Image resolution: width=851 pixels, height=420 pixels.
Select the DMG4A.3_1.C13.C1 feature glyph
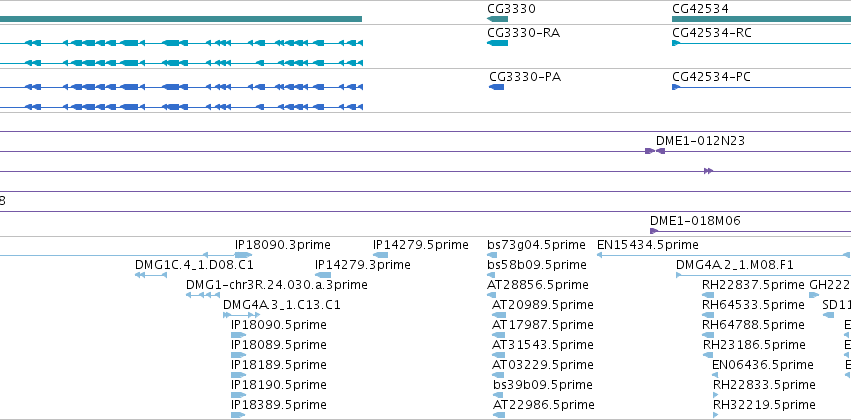pyautogui.click(x=243, y=315)
